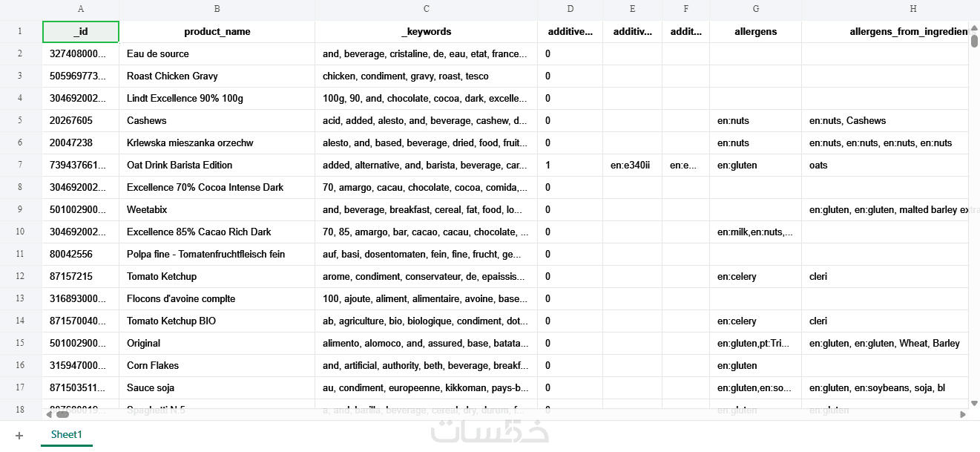Select column C header
The width and height of the screenshot is (980, 452).
point(427,9)
